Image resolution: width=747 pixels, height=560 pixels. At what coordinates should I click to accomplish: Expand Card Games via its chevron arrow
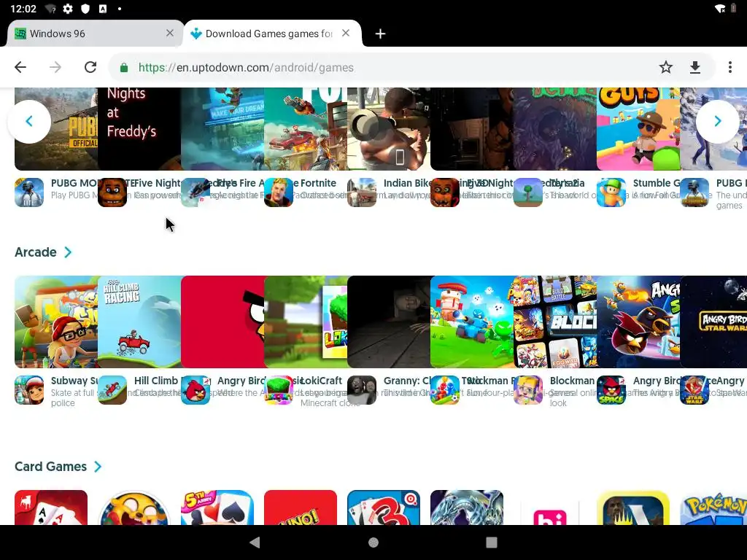tap(98, 466)
